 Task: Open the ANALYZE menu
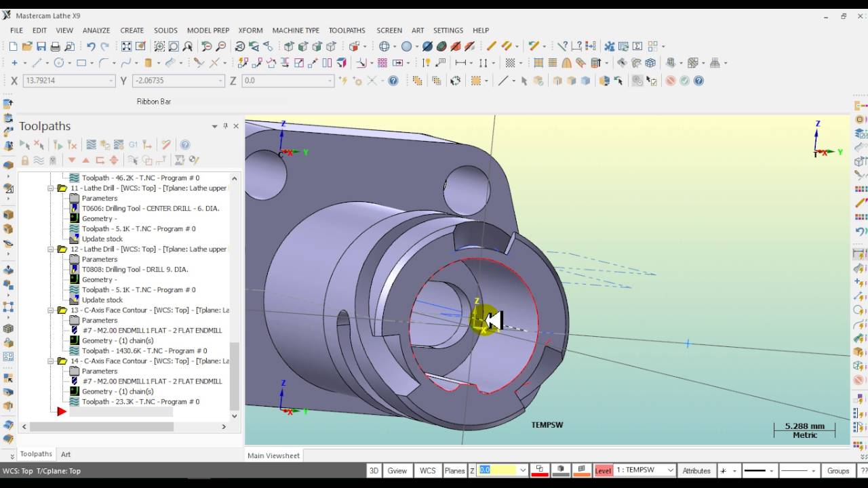tap(96, 30)
